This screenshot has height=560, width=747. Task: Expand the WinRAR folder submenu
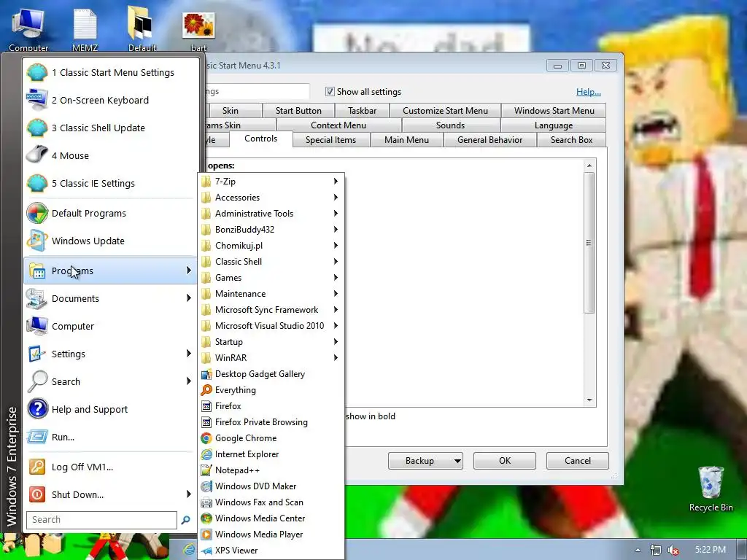point(271,357)
